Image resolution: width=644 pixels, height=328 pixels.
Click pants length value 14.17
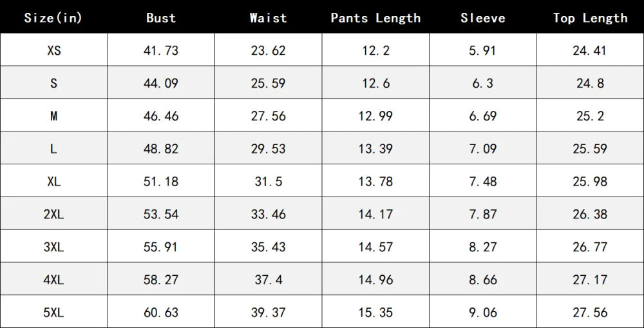click(x=376, y=214)
